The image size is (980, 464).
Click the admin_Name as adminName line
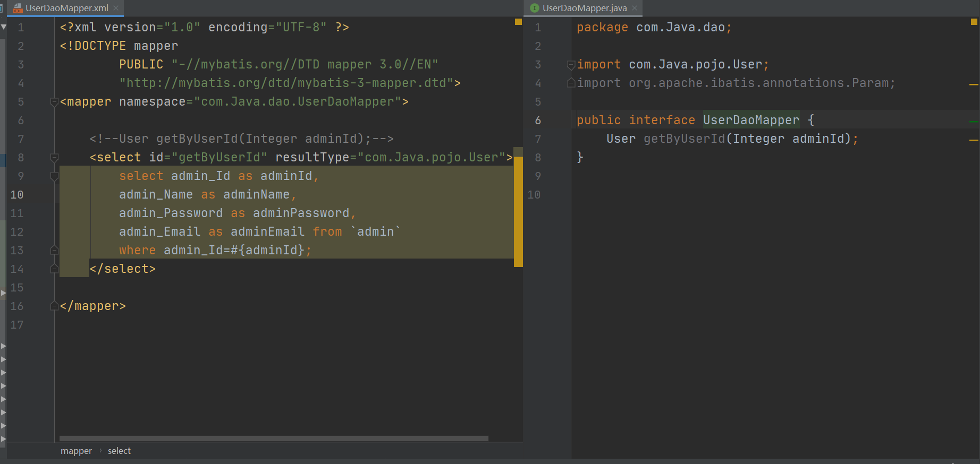[x=208, y=194]
